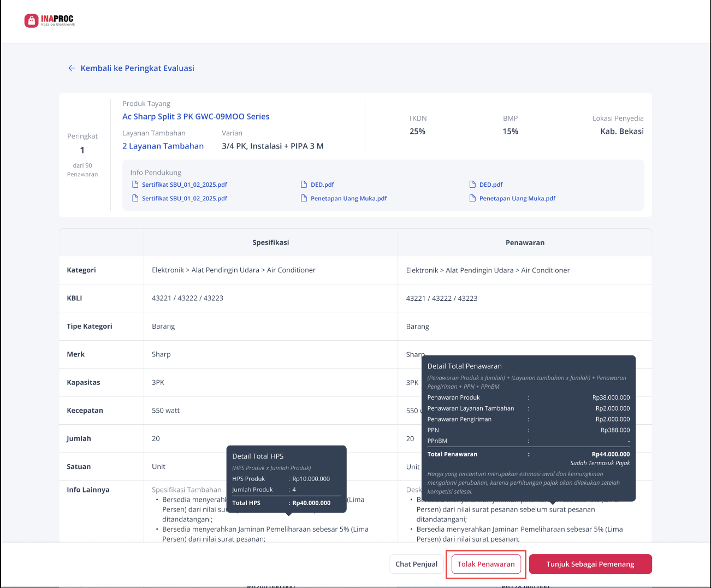Select the Spesifikasi column header
711x588 pixels.
click(x=271, y=242)
